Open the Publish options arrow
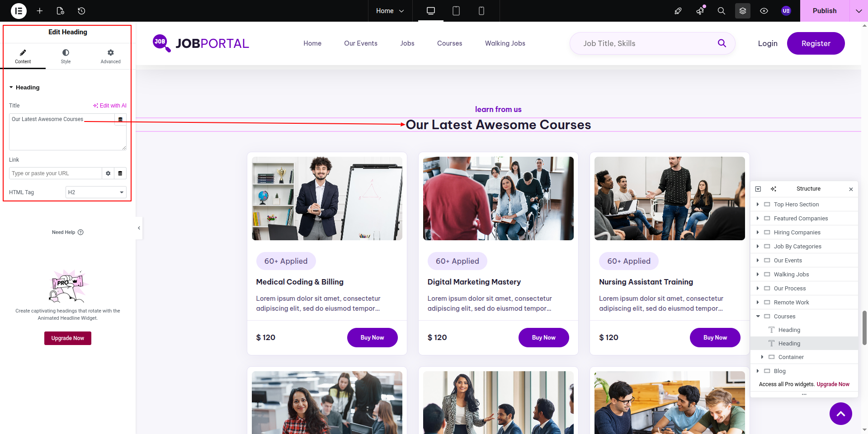Image resolution: width=868 pixels, height=434 pixels. coord(859,11)
